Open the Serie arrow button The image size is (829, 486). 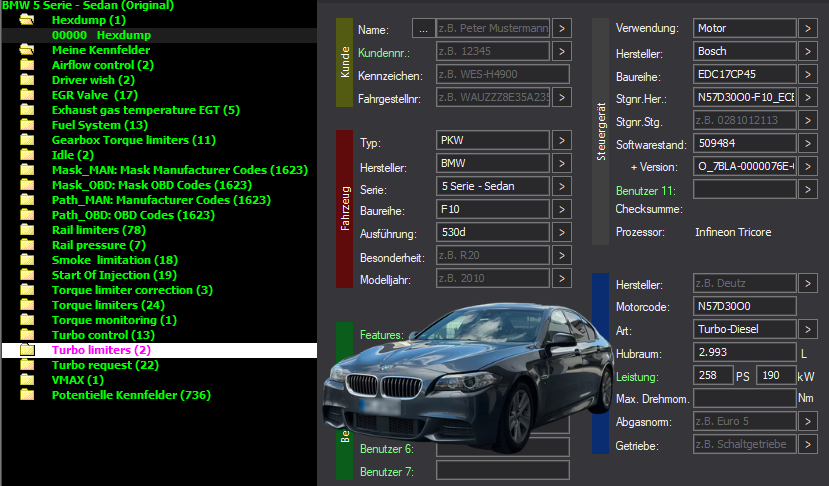point(562,187)
